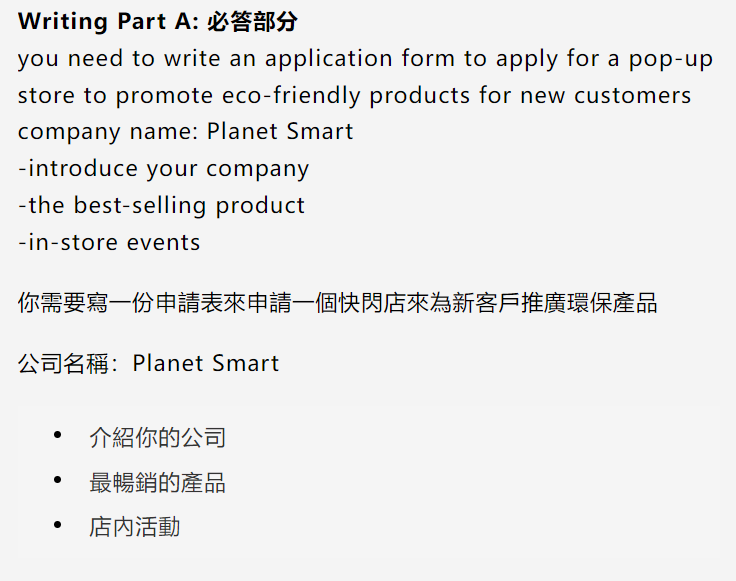Image resolution: width=736 pixels, height=581 pixels.
Task: Click the '-introduce your company' line
Action: tap(163, 169)
